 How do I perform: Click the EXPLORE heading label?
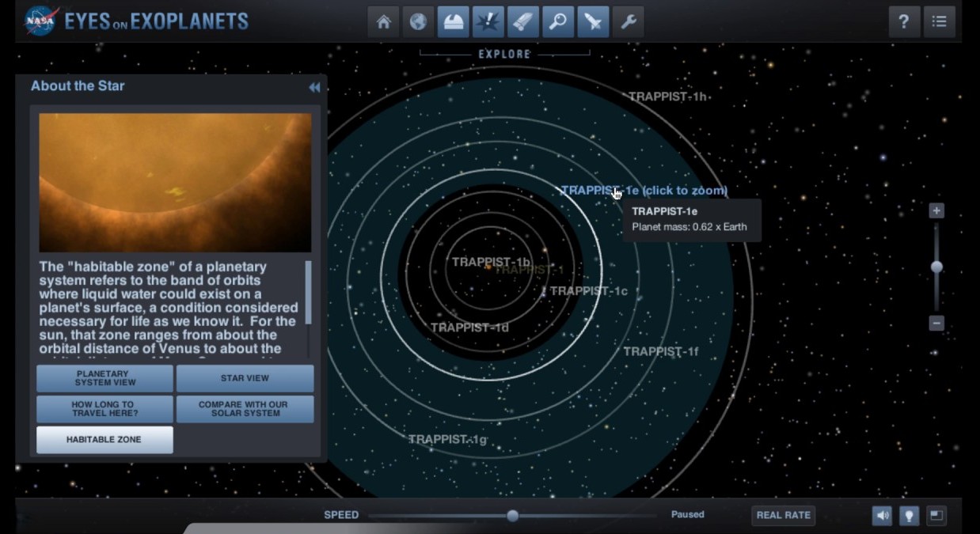pos(504,55)
